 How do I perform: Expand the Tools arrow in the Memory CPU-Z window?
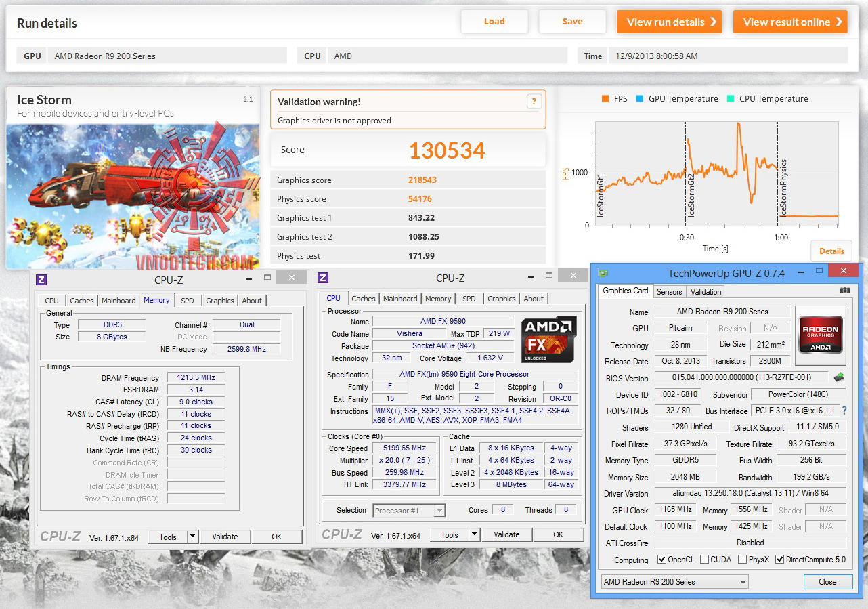click(193, 537)
